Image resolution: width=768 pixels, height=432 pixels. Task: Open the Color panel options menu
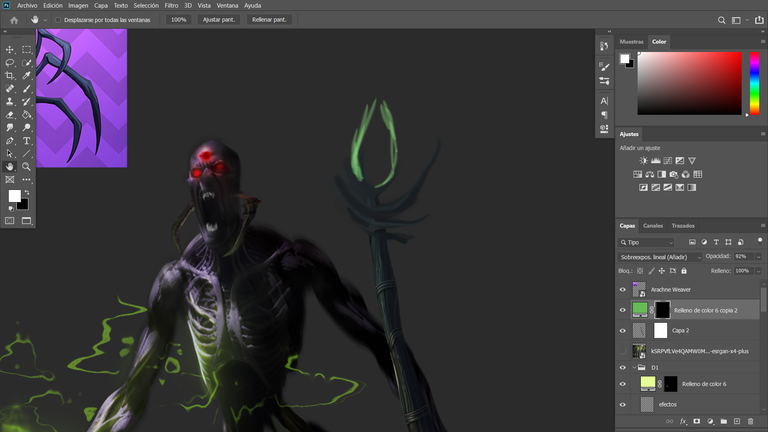tap(763, 42)
